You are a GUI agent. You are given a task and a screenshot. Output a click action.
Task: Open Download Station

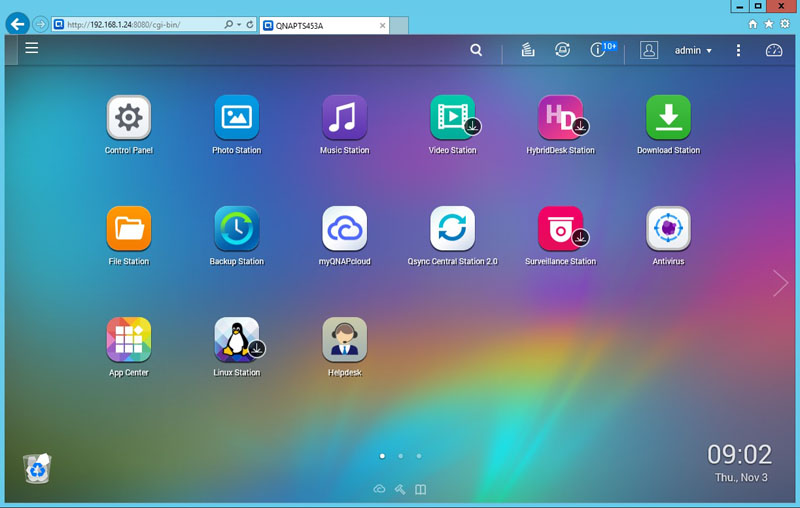(x=668, y=118)
